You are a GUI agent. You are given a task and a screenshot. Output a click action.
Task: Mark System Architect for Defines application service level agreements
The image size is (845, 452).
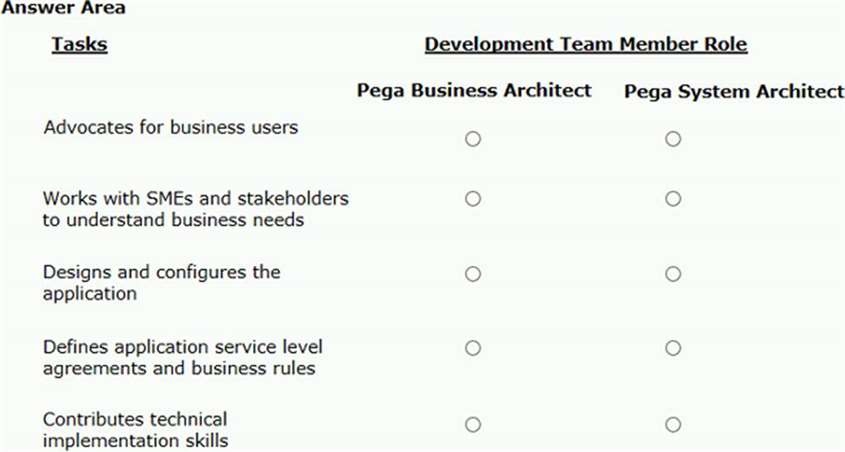coord(673,348)
